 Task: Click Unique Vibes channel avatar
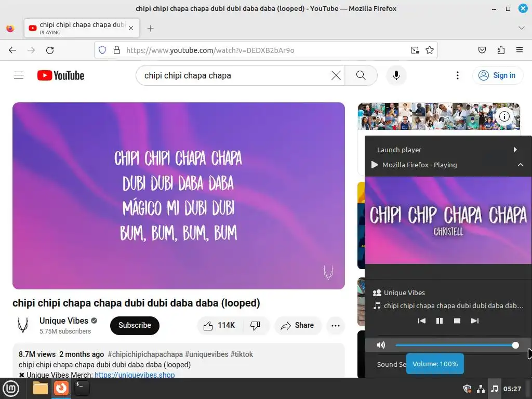pos(23,325)
